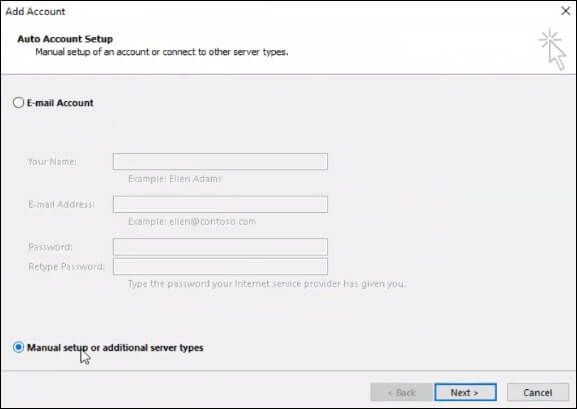
Task: Select the Manual setup radio button
Action: [x=18, y=347]
